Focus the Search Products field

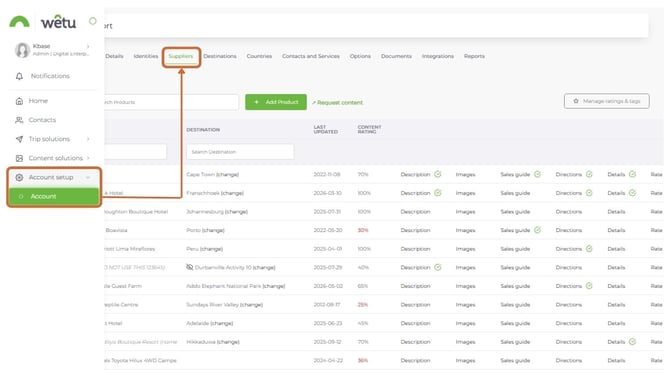171,102
